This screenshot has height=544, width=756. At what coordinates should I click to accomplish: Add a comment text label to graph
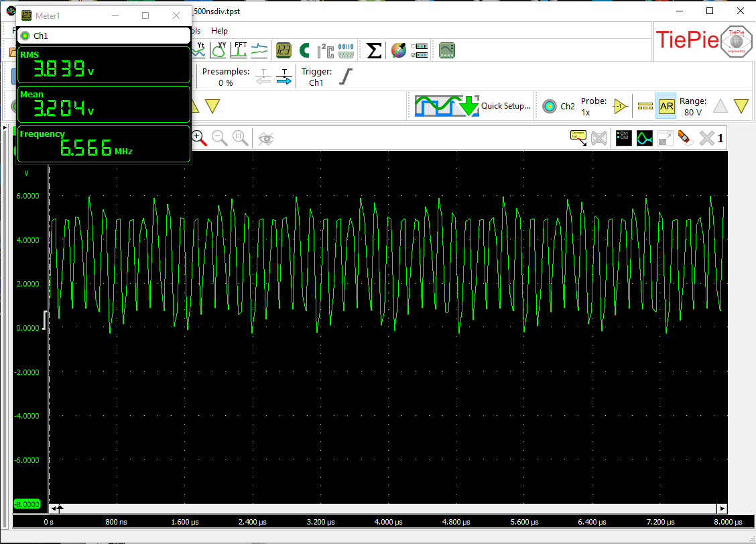tap(578, 138)
